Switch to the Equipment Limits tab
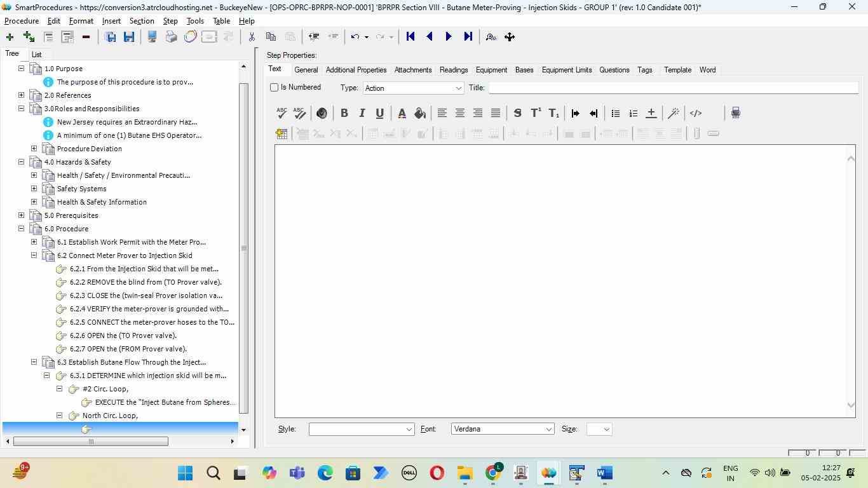Image resolution: width=868 pixels, height=488 pixels. pos(566,70)
